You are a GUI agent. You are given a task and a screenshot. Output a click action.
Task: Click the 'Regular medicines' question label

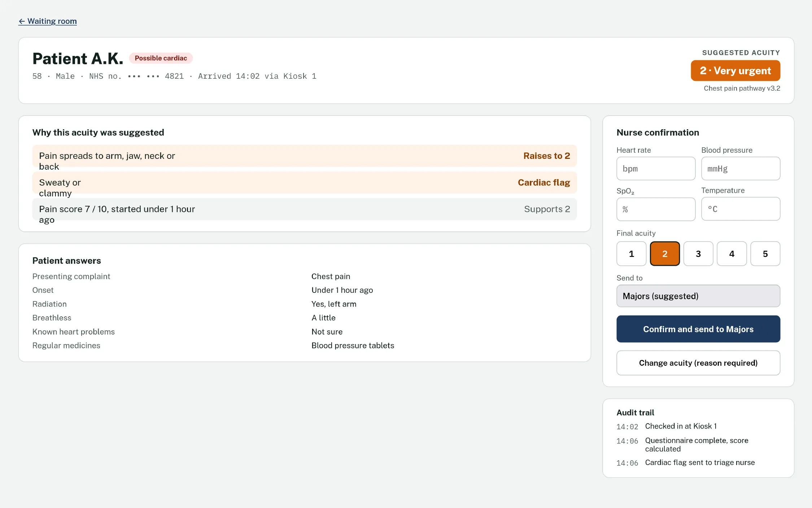pos(66,346)
